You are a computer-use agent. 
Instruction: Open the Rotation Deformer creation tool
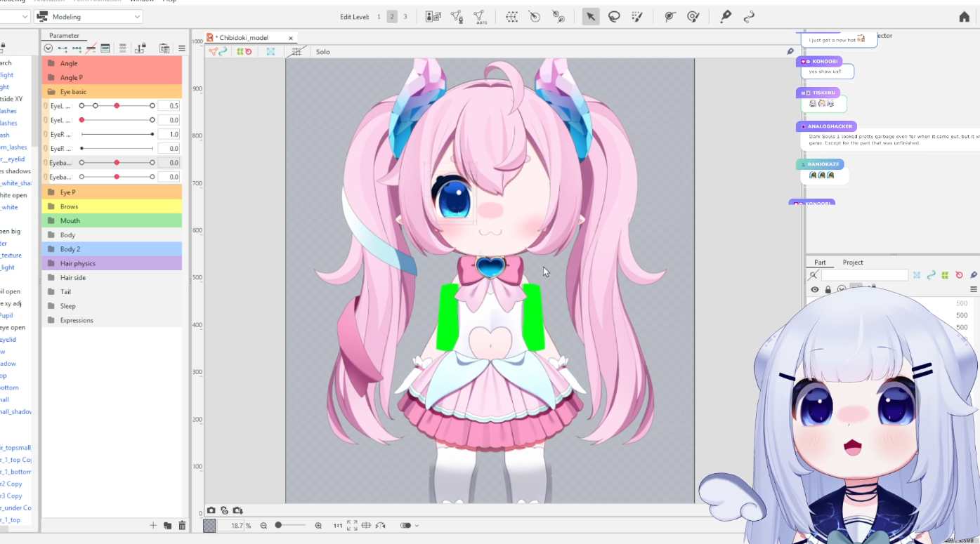535,17
